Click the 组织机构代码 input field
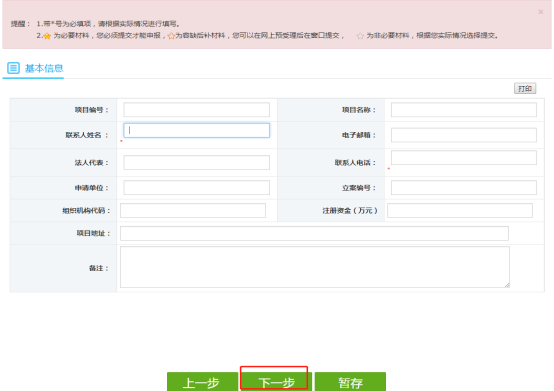 [x=193, y=211]
